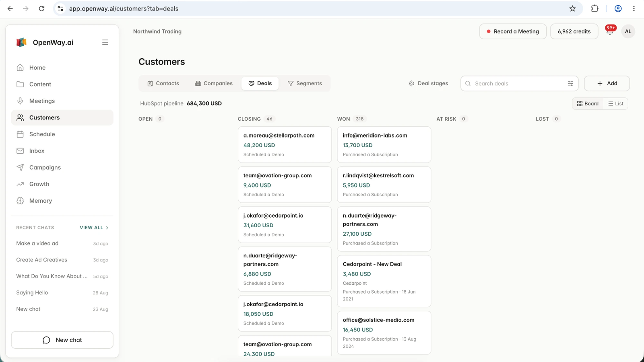The width and height of the screenshot is (644, 362).
Task: Bookmark this page with the star icon
Action: tap(572, 8)
